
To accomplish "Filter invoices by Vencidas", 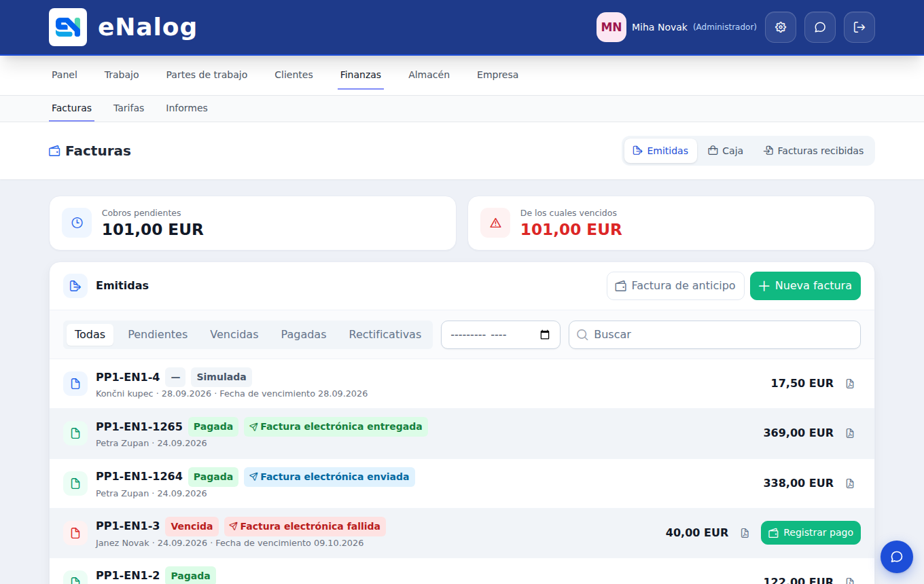I will pyautogui.click(x=234, y=335).
